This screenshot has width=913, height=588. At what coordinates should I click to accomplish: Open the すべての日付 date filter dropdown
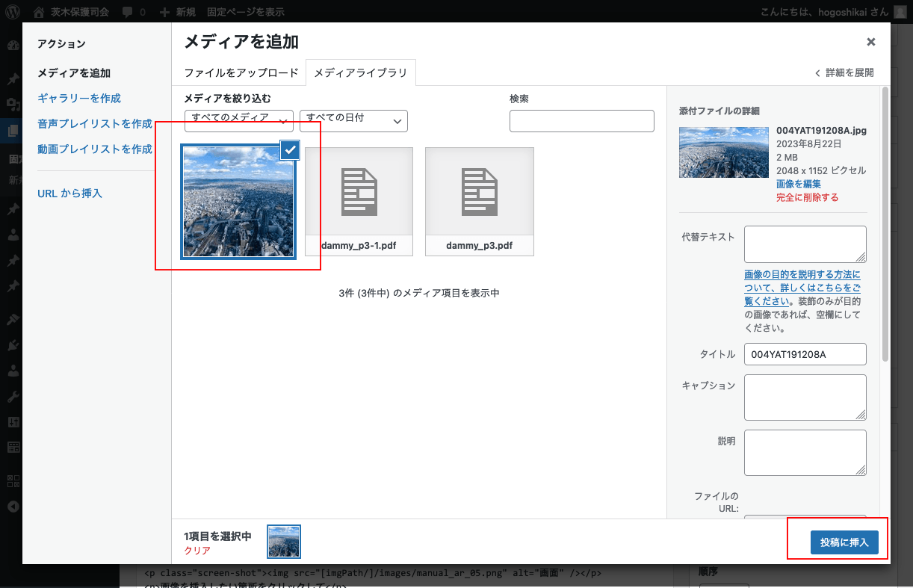point(353,120)
